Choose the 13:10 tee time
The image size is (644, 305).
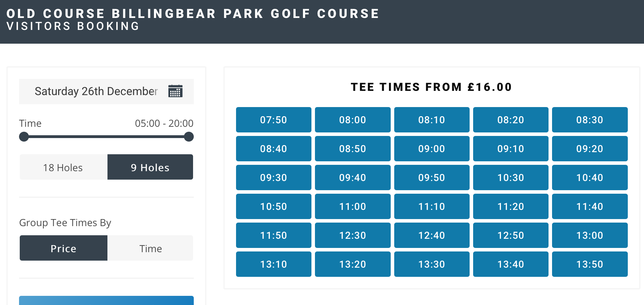273,264
